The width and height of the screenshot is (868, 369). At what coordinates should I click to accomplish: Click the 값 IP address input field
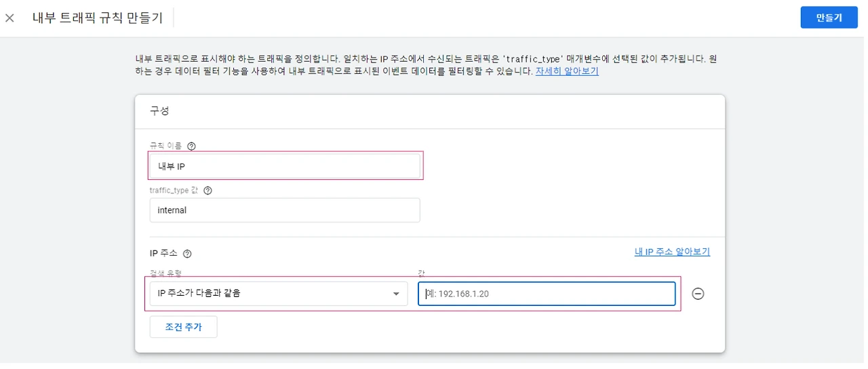click(547, 294)
